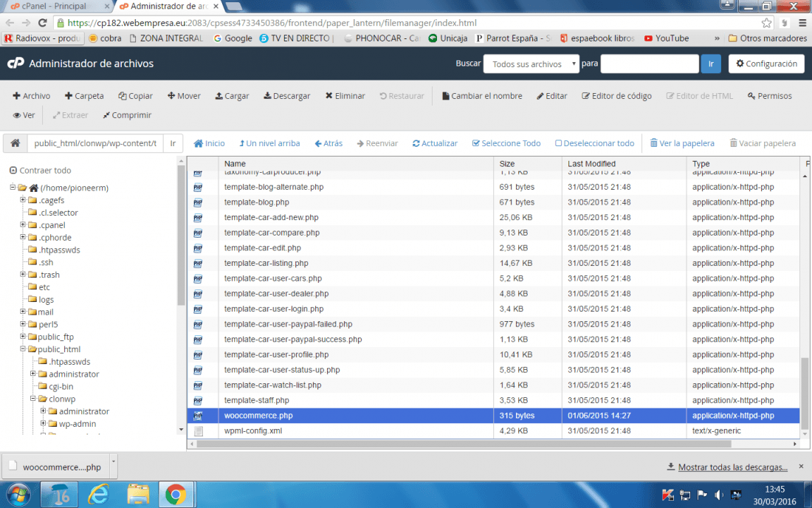Click the volume icon in system tray
812x508 pixels.
point(719,495)
